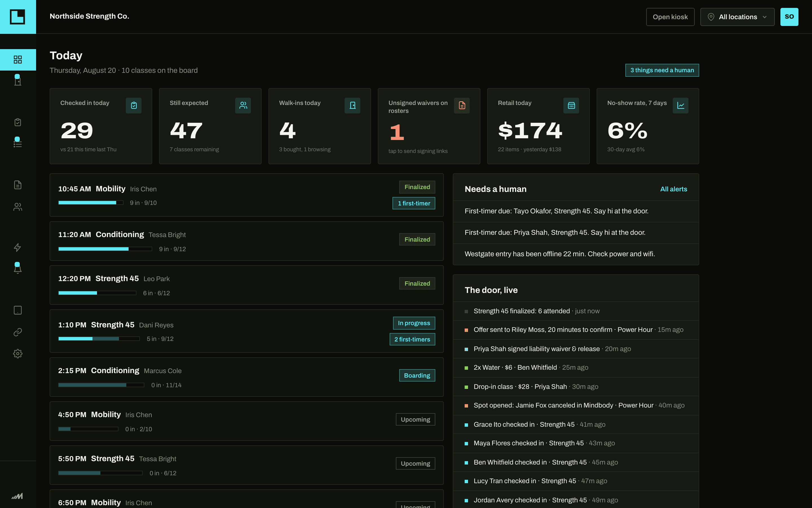Click the store icon on Retail today card
Screen dimensions: 812x508
(x=571, y=106)
